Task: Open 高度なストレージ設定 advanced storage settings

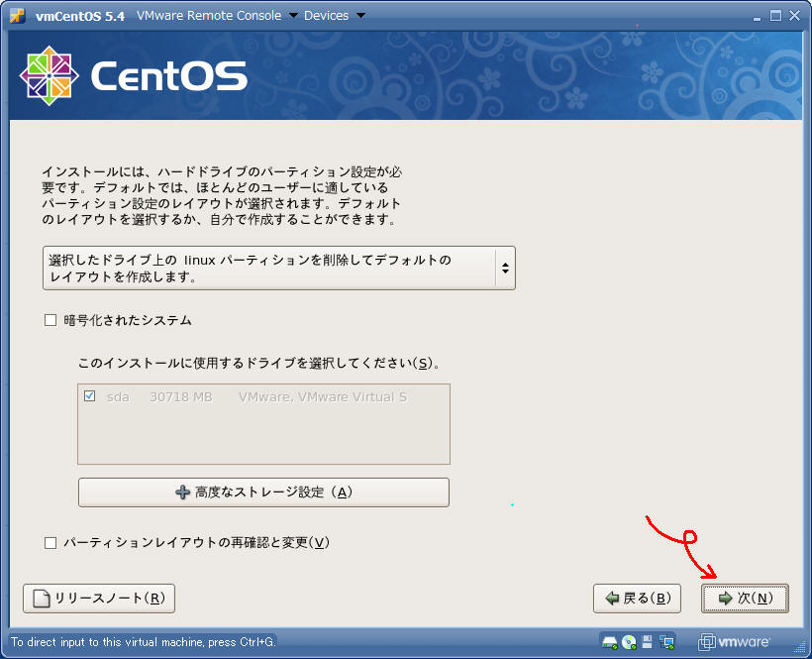Action: tap(263, 493)
